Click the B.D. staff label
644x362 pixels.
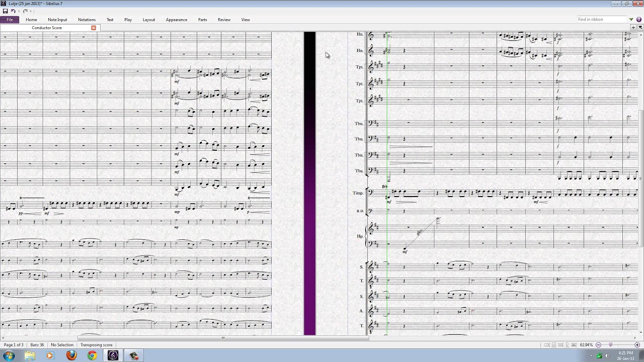coord(360,211)
